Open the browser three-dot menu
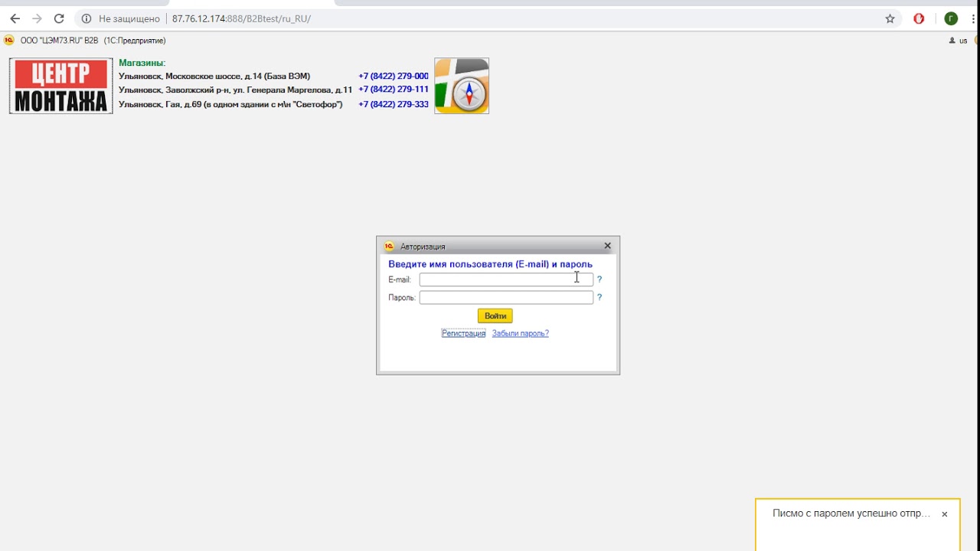Screen dimensions: 980x551 pyautogui.click(x=973, y=18)
